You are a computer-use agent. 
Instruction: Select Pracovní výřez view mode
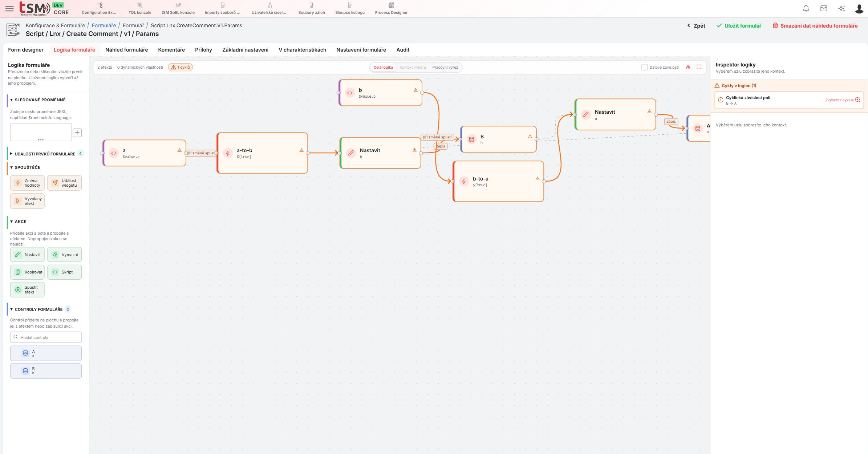point(445,67)
